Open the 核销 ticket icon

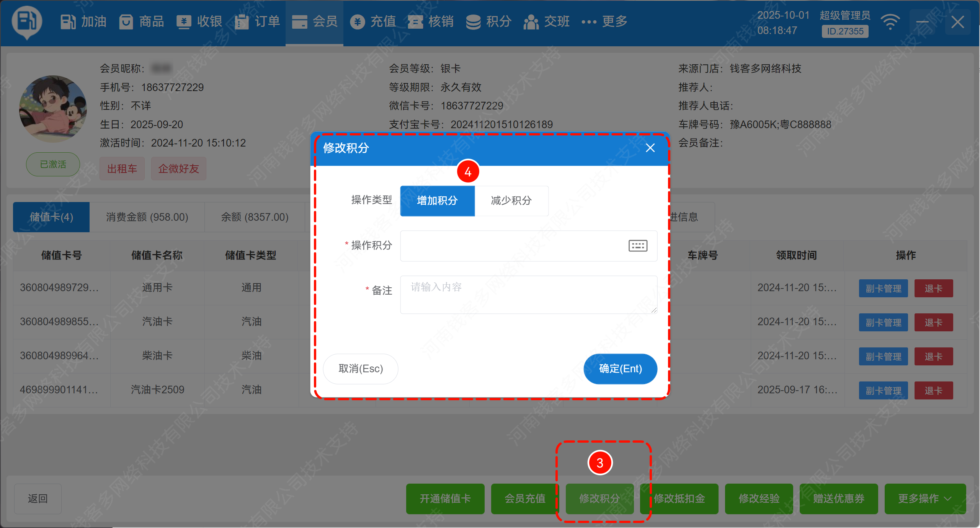(415, 22)
